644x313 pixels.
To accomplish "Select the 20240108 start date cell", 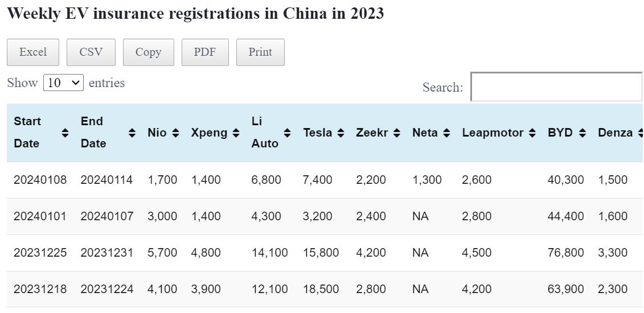I will [40, 180].
